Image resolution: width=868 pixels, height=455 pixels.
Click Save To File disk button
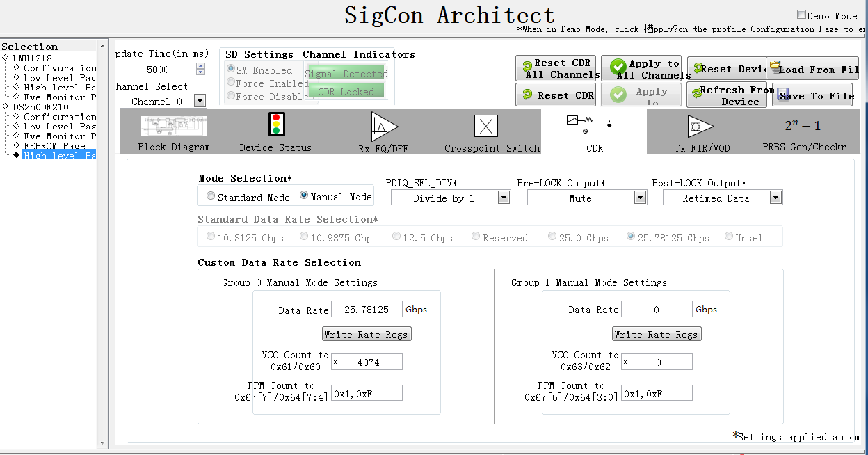(x=812, y=95)
